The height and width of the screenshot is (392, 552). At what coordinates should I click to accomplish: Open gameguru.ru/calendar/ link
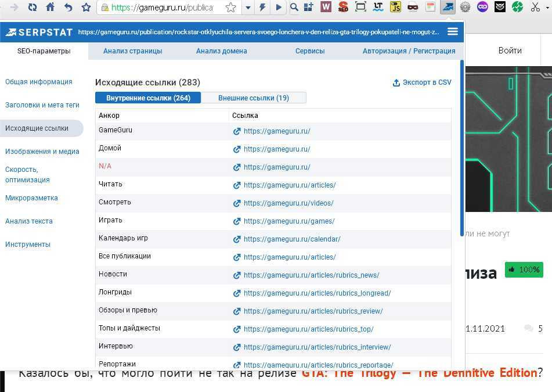292,239
